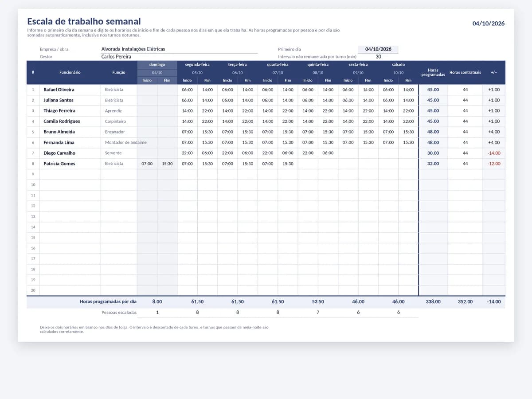Select the Carpinteiro role cell
This screenshot has width=532, height=399.
[119, 121]
